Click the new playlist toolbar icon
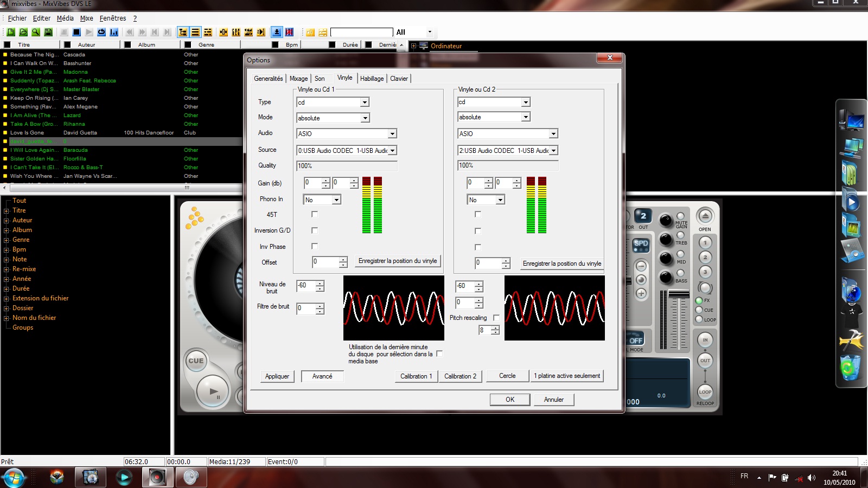Image resolution: width=868 pixels, height=488 pixels. point(11,33)
